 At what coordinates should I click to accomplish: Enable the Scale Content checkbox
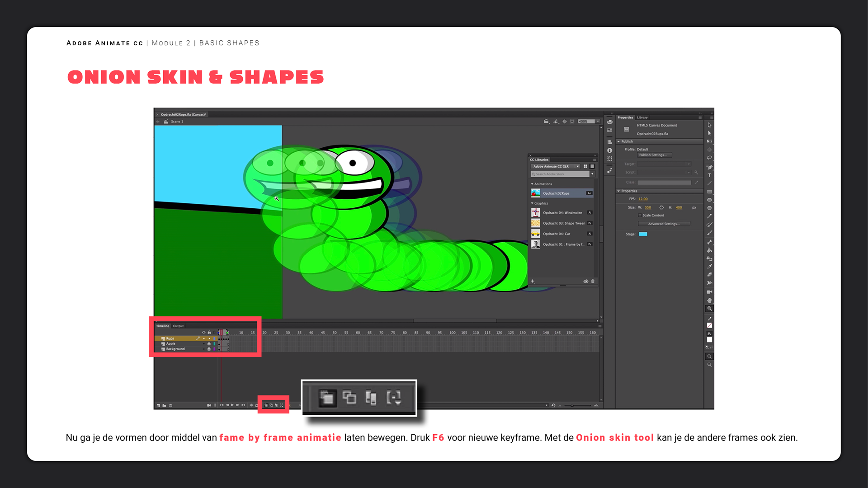(640, 216)
